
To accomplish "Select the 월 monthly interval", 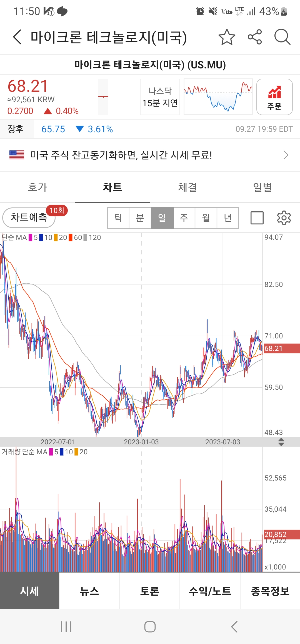I will (206, 218).
